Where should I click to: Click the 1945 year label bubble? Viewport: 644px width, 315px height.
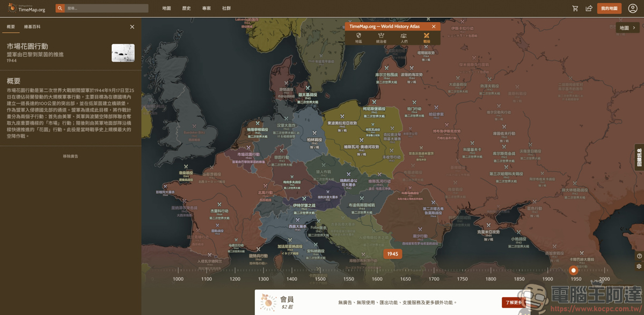[x=392, y=254]
